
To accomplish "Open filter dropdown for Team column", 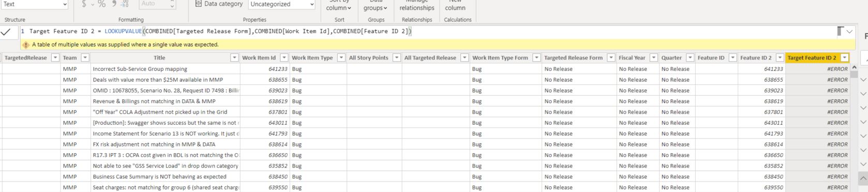I will [x=85, y=58].
